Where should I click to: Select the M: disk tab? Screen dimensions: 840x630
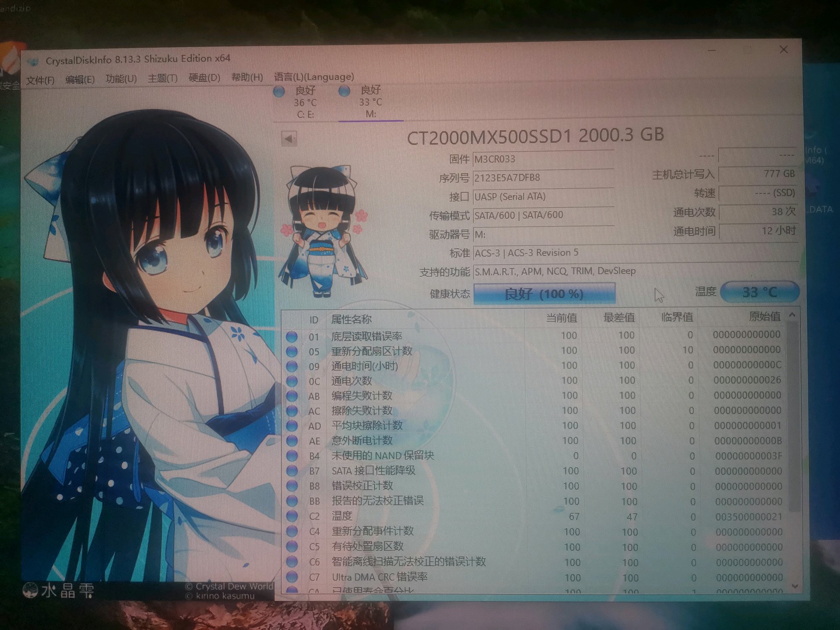tap(370, 102)
